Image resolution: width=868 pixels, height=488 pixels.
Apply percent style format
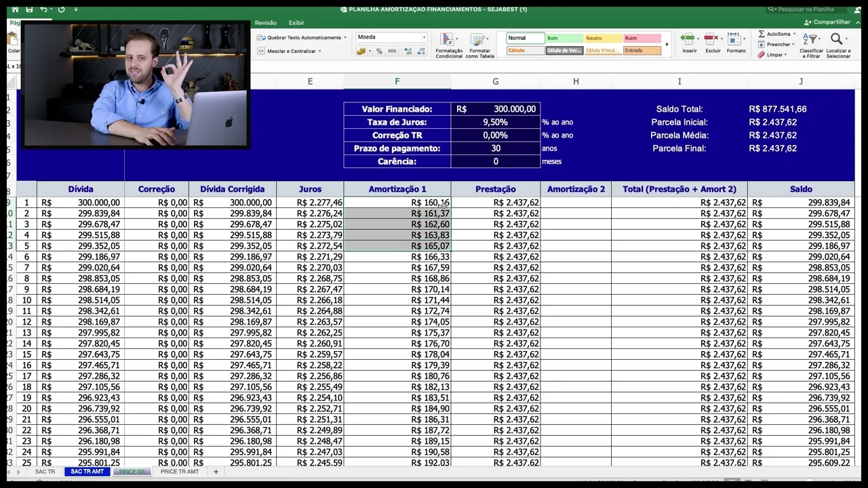coord(379,51)
